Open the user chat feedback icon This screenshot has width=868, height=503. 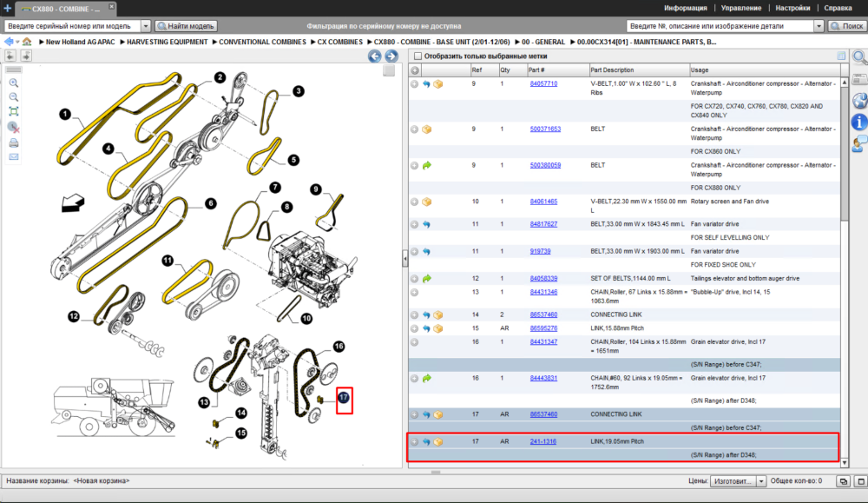tap(859, 144)
